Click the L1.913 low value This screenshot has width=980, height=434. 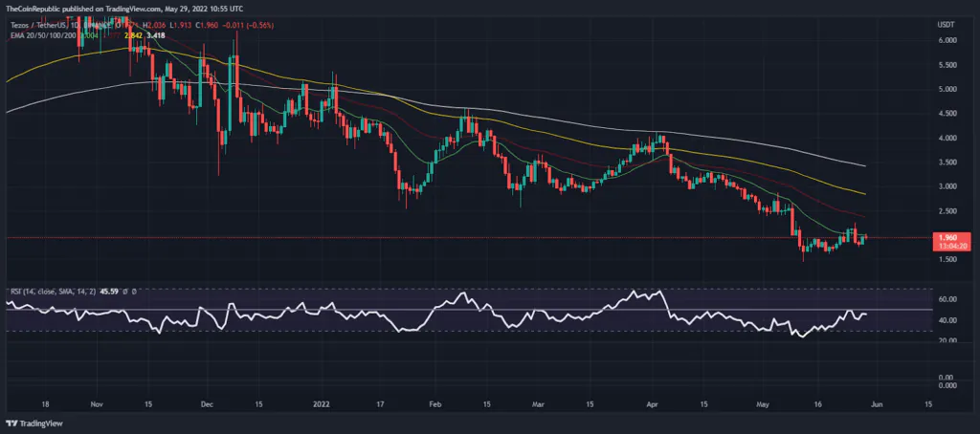pos(181,25)
